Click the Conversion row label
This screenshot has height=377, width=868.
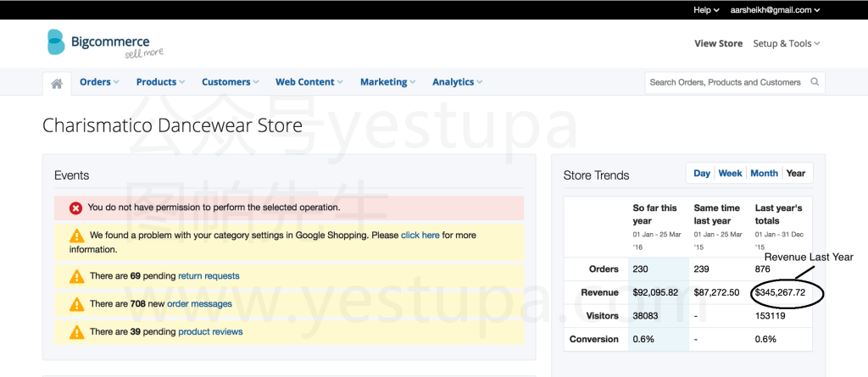pos(594,340)
